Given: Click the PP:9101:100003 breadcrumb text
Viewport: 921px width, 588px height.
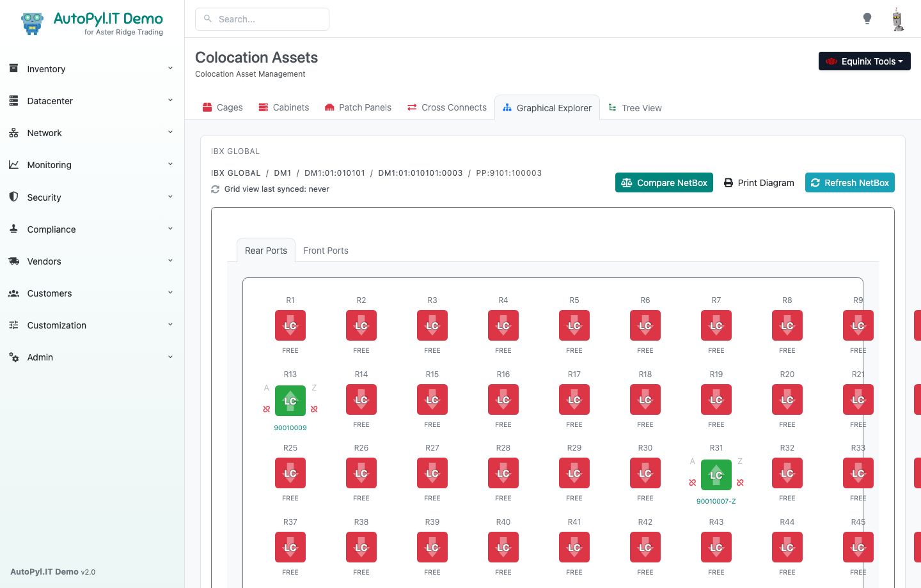Looking at the screenshot, I should tap(509, 173).
